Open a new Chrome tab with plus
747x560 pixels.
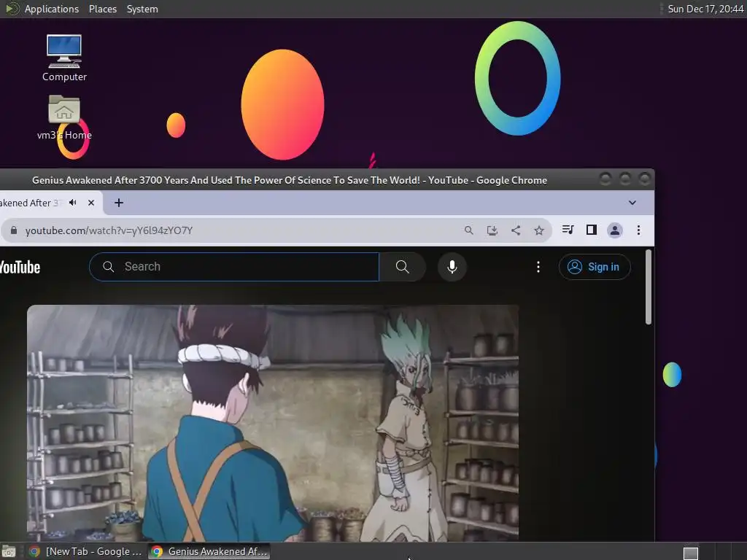(x=119, y=203)
